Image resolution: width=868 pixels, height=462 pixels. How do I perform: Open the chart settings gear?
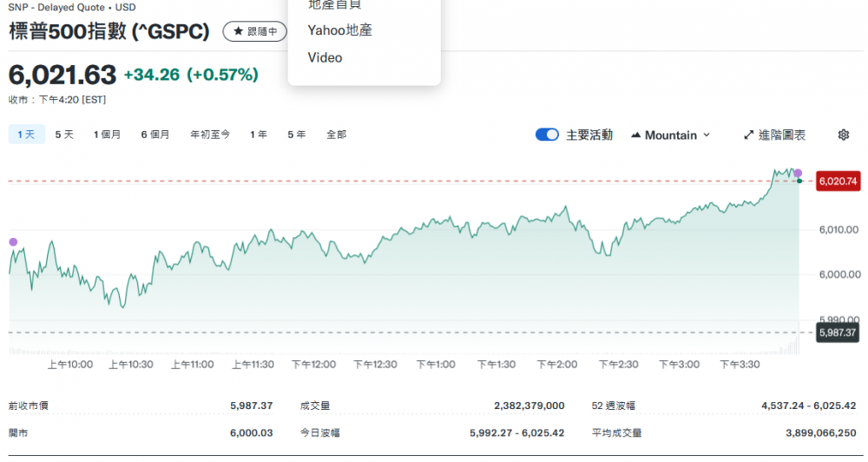[x=843, y=135]
